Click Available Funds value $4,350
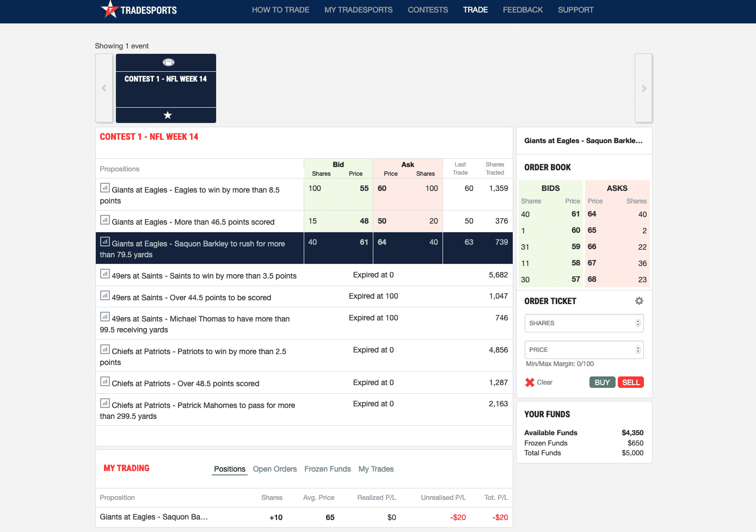756x532 pixels. pos(632,432)
